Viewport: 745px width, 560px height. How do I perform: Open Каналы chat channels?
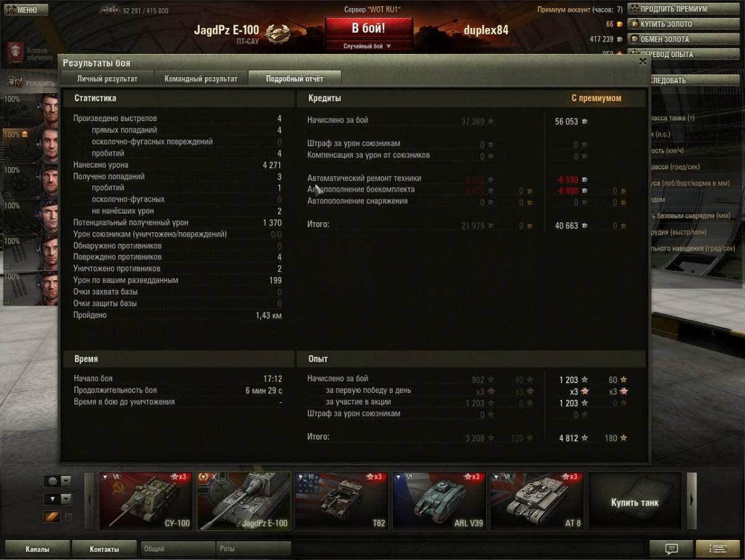37,549
